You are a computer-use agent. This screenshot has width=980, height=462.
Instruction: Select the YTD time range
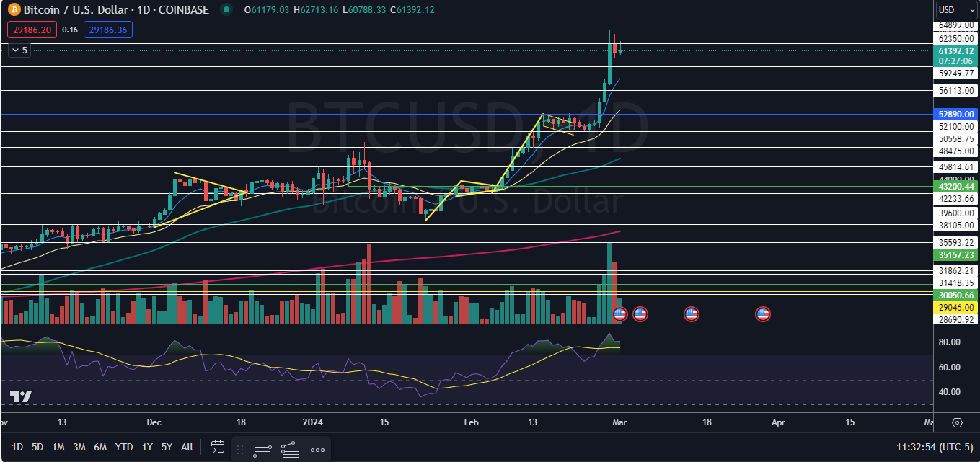coord(124,447)
